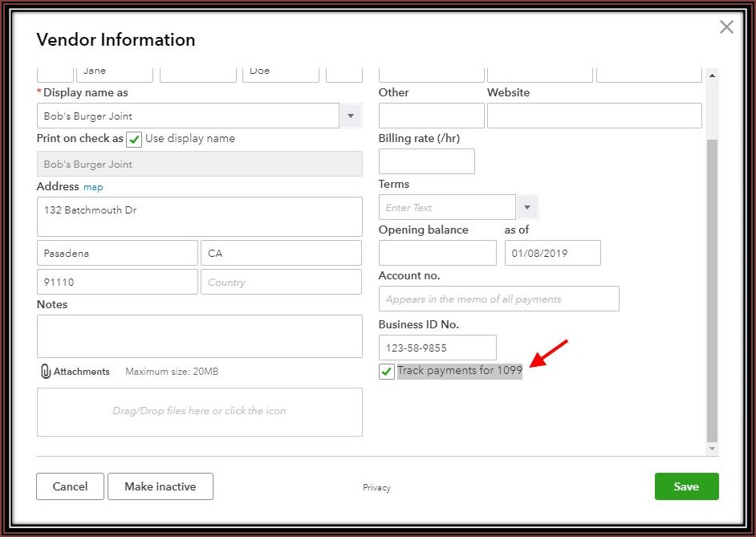The width and height of the screenshot is (756, 537).
Task: Open the Terms dropdown list
Action: 527,207
